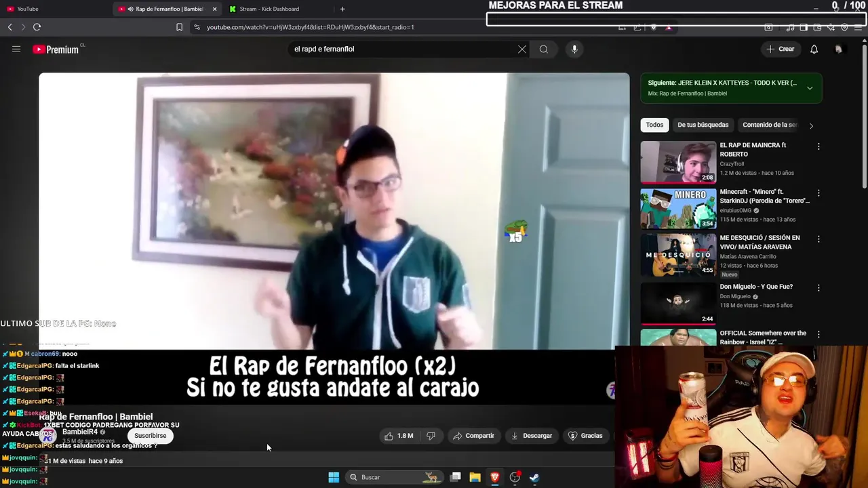Go back with the browser back arrow

click(x=9, y=27)
